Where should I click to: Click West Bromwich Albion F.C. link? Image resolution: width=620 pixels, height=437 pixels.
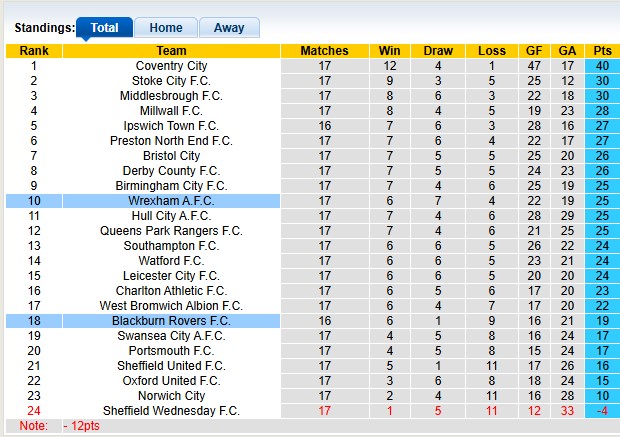pyautogui.click(x=171, y=306)
